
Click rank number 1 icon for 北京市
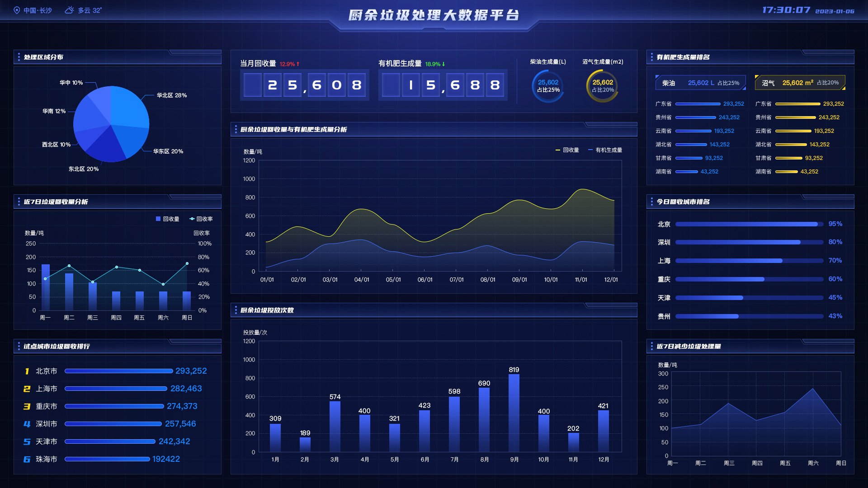(x=27, y=371)
